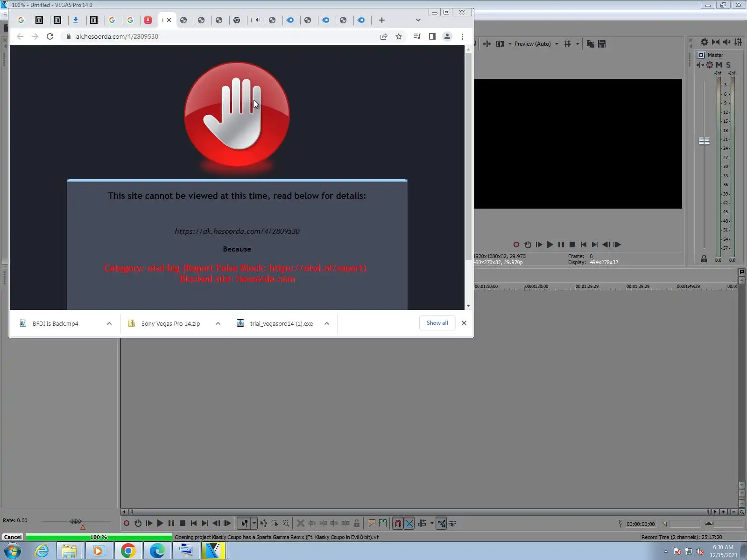Screen dimensions: 747x560
Task: Open Video Preview FX icon
Action: [x=487, y=44]
